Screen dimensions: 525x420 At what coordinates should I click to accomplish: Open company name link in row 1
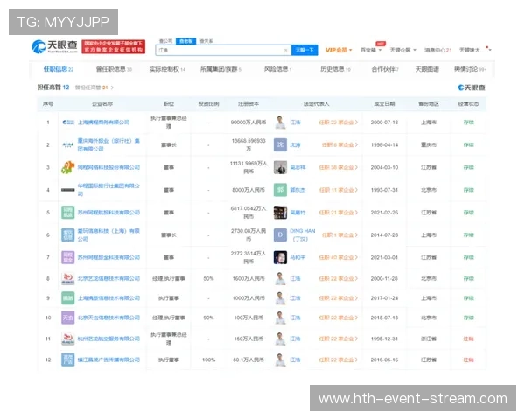pos(103,122)
